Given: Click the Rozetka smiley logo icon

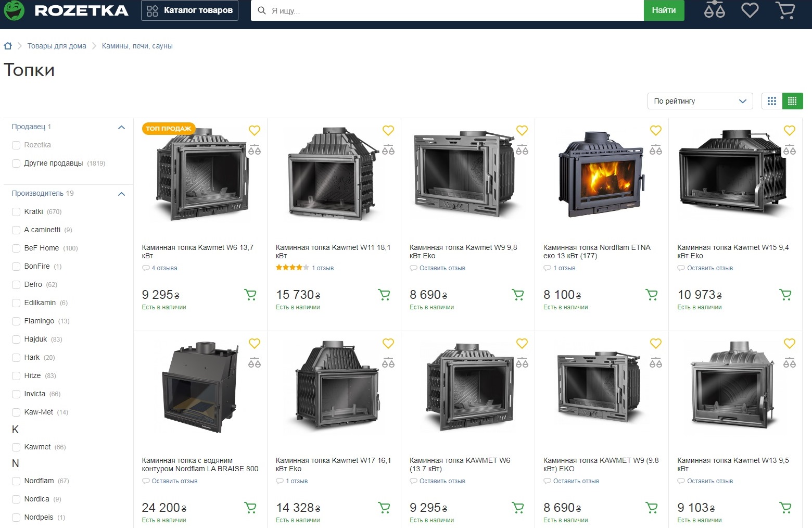Looking at the screenshot, I should pyautogui.click(x=14, y=10).
